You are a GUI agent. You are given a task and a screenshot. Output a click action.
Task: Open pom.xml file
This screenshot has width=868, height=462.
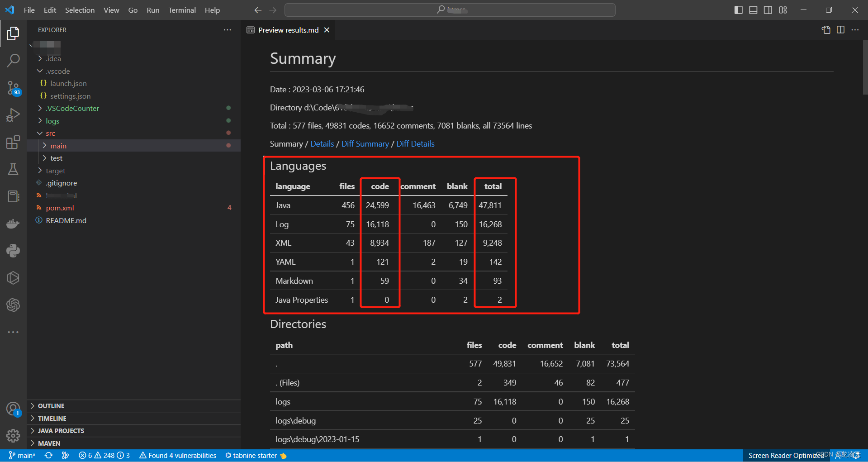[x=134, y=208]
